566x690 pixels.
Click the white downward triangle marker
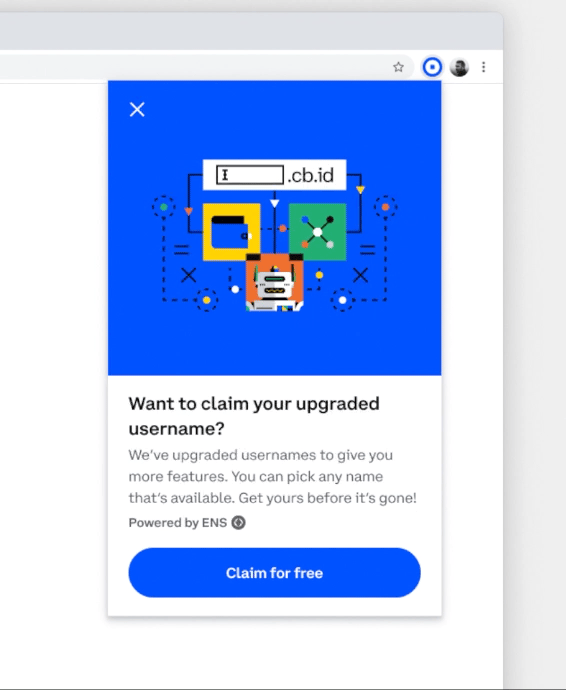(275, 203)
